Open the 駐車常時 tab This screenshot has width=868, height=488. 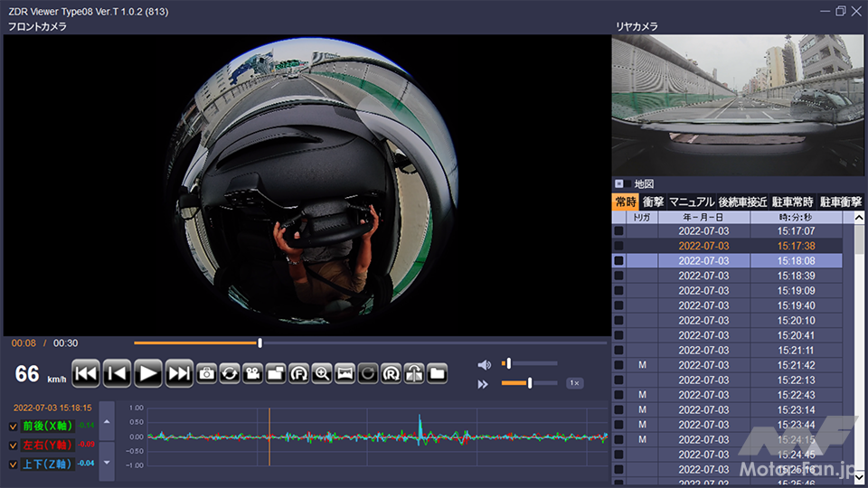792,202
